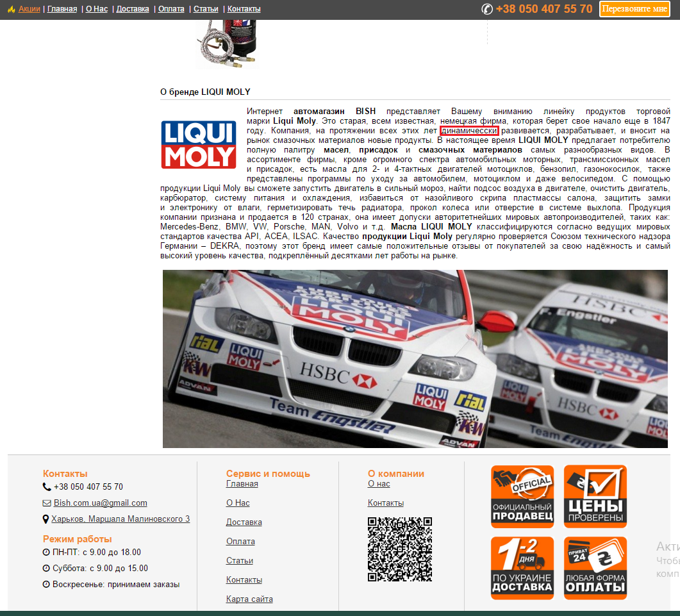Go to Доставка in top navigation

tap(133, 9)
